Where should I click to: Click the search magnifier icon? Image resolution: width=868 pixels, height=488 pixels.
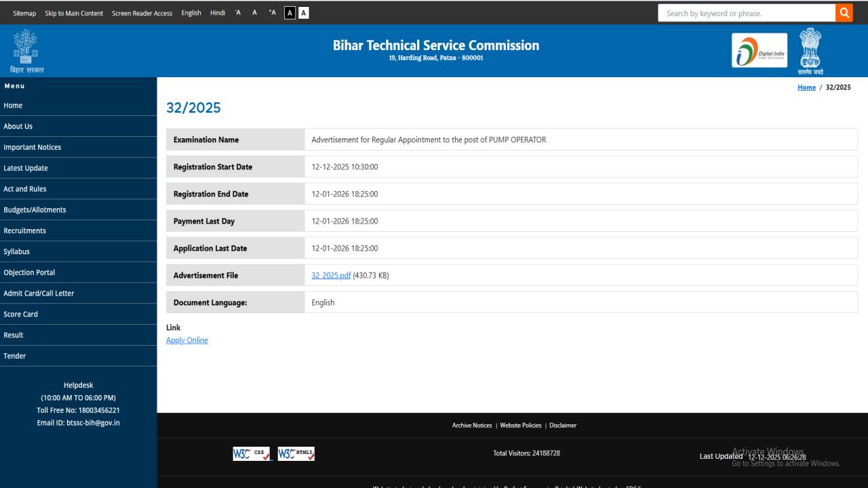tap(844, 12)
